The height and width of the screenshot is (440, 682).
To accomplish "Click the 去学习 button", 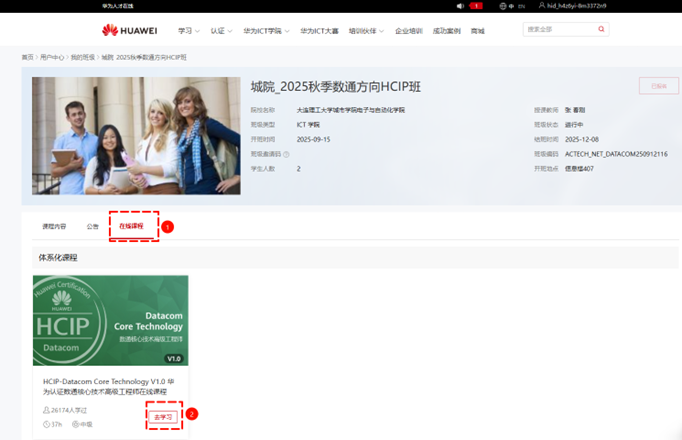I will point(163,417).
